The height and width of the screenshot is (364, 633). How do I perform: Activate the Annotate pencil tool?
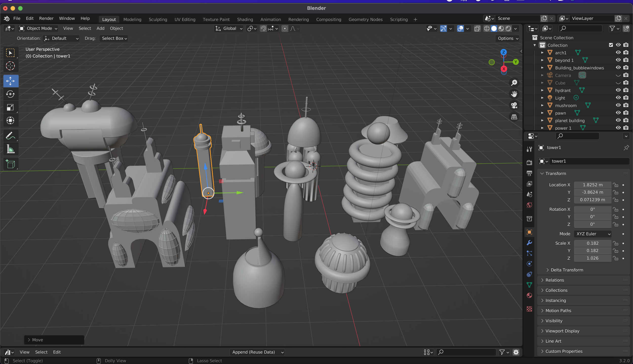pyautogui.click(x=10, y=136)
